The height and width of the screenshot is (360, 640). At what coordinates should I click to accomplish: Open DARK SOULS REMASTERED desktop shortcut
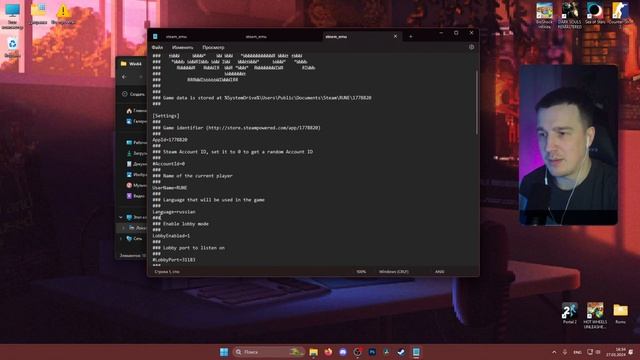(x=569, y=16)
